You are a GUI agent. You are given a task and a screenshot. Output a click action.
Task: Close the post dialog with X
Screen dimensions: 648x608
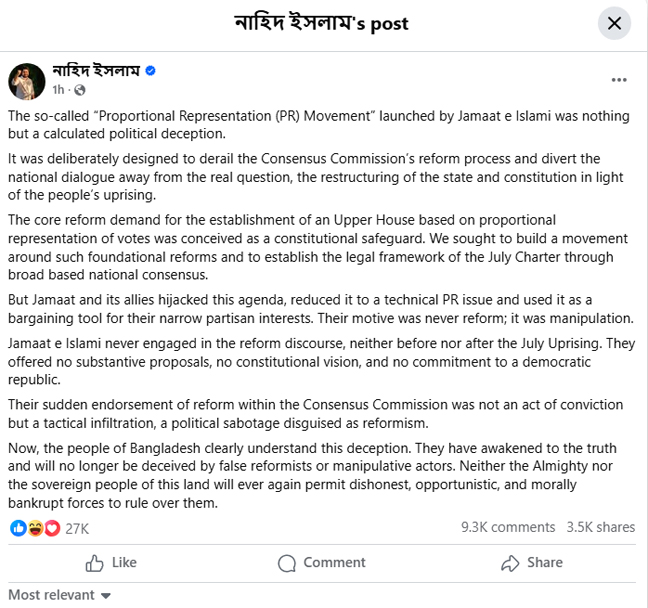(614, 23)
